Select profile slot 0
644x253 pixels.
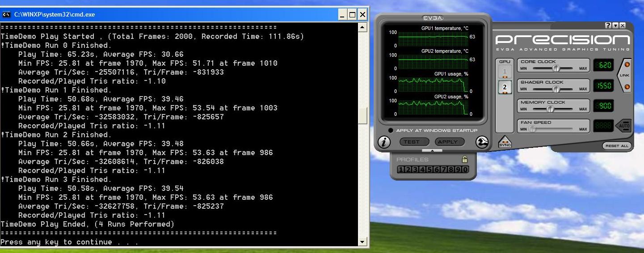pos(465,169)
